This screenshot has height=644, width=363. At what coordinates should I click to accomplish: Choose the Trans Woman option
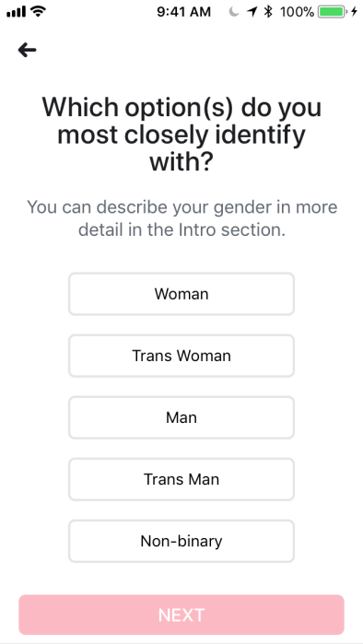pos(181,356)
